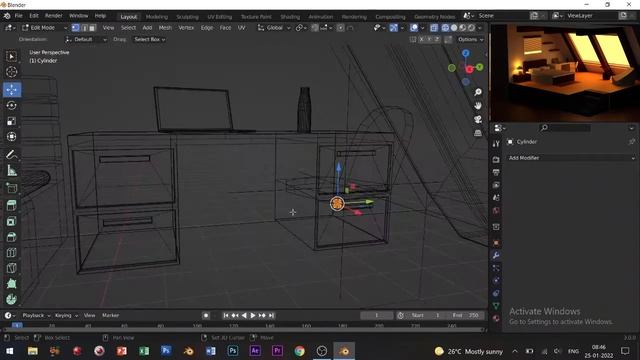Click the pan view hand icon
This screenshot has width=640, height=360.
tap(478, 106)
